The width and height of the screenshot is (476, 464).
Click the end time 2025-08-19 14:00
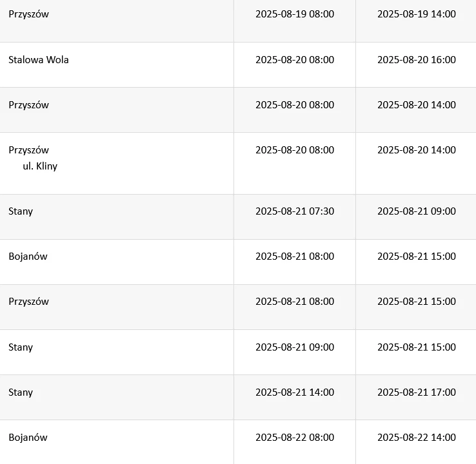click(x=417, y=14)
